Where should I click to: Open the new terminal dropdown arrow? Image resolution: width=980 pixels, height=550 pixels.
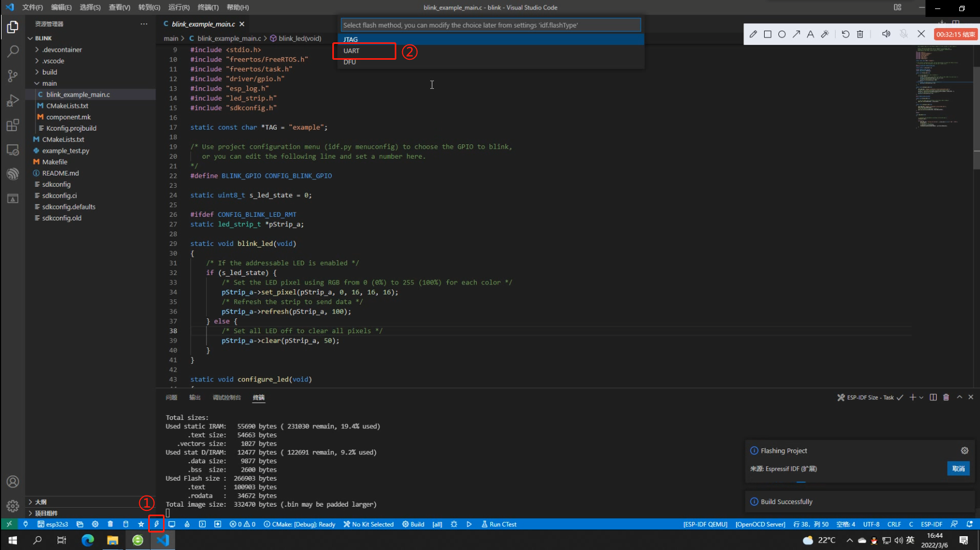[921, 397]
